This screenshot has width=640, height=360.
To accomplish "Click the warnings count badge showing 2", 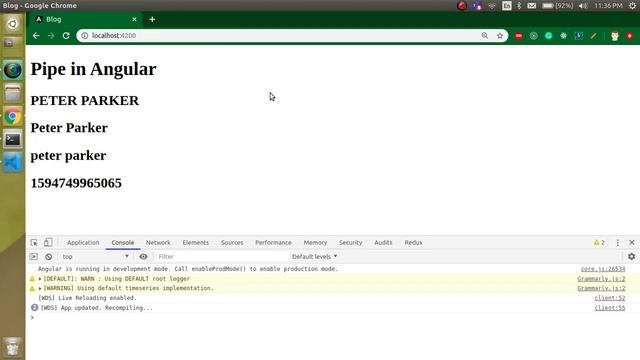I will [599, 242].
